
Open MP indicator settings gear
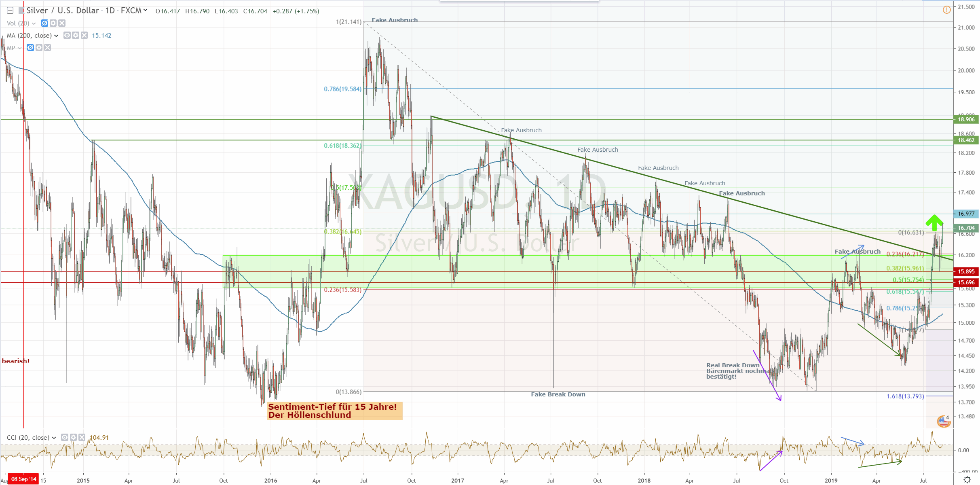pyautogui.click(x=39, y=48)
